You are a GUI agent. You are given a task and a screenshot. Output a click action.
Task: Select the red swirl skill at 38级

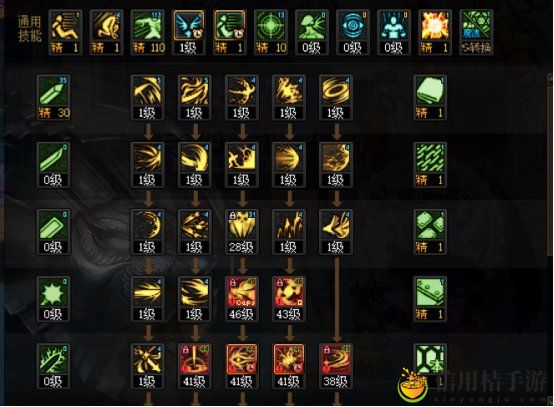(336, 366)
